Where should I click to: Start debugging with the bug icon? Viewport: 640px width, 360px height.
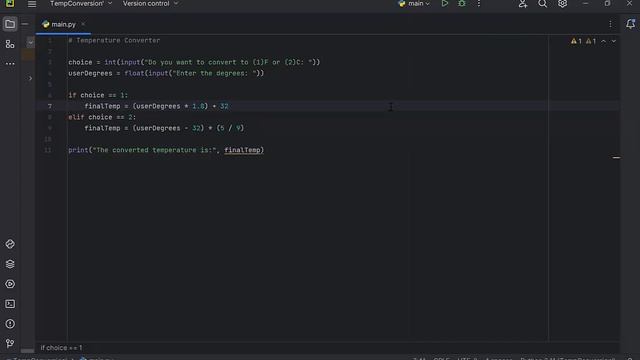462,4
